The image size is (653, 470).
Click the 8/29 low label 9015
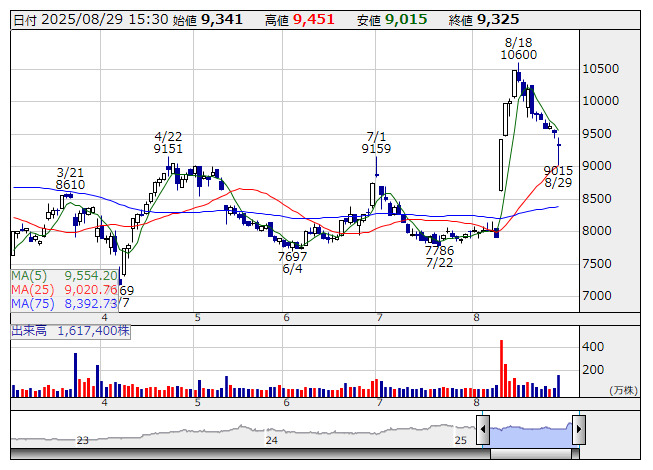558,170
